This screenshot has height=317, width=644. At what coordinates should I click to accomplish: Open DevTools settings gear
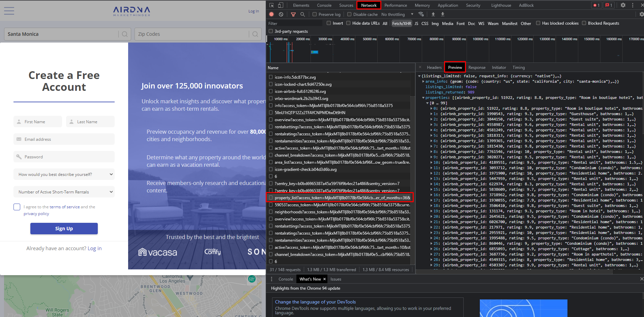pos(623,5)
